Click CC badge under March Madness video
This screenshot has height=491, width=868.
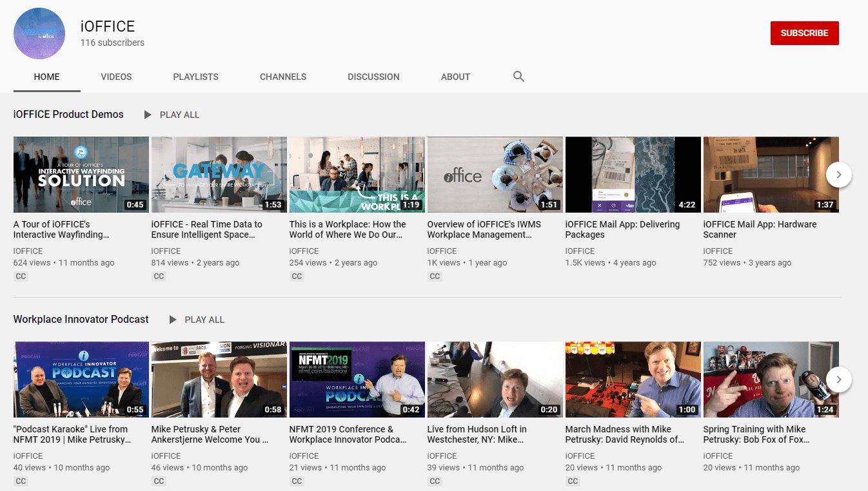(573, 481)
